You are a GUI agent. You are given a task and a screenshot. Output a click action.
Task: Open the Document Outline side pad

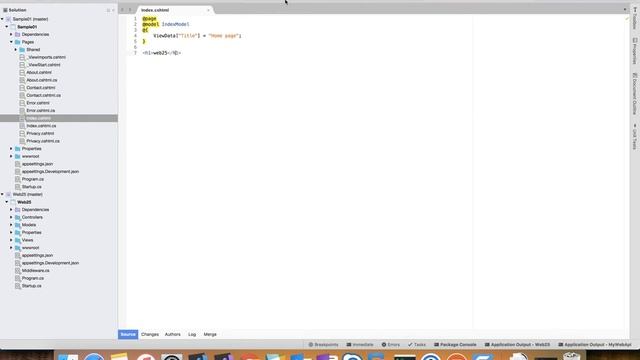coord(635,94)
